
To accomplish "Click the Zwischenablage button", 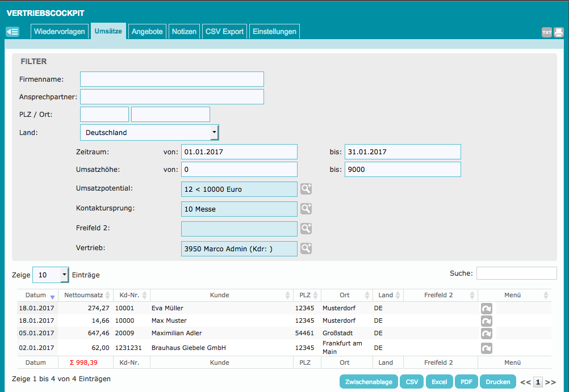I will (x=369, y=382).
